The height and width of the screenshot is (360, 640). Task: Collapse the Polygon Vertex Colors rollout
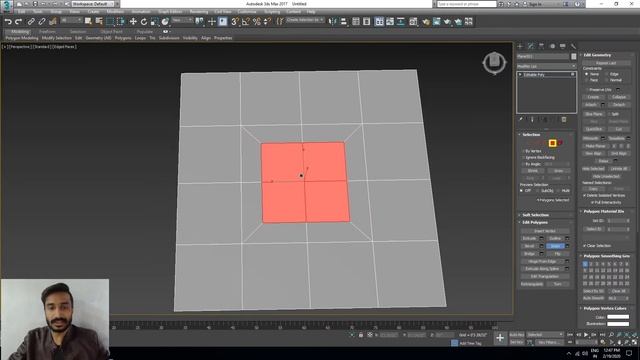(x=604, y=309)
